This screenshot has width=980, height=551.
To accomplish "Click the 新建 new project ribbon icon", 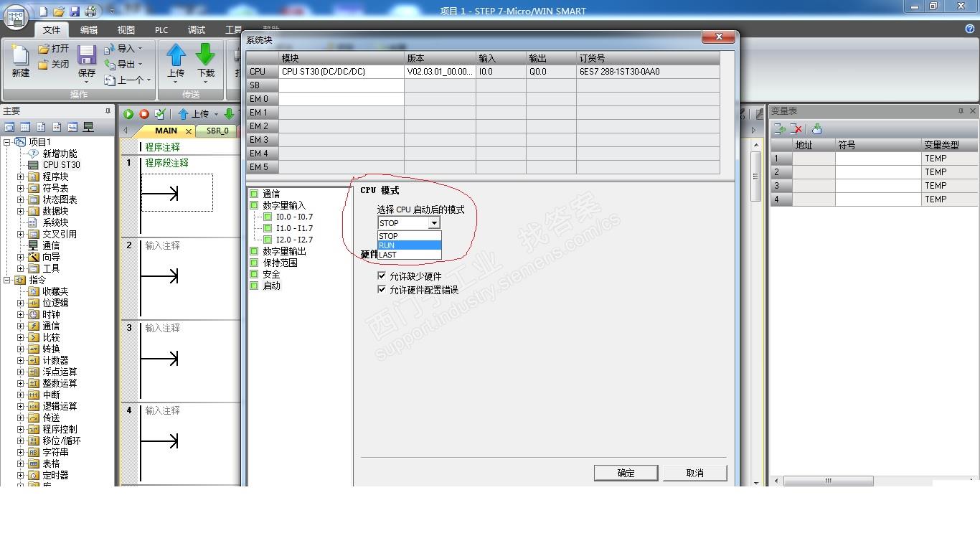I will pyautogui.click(x=20, y=60).
